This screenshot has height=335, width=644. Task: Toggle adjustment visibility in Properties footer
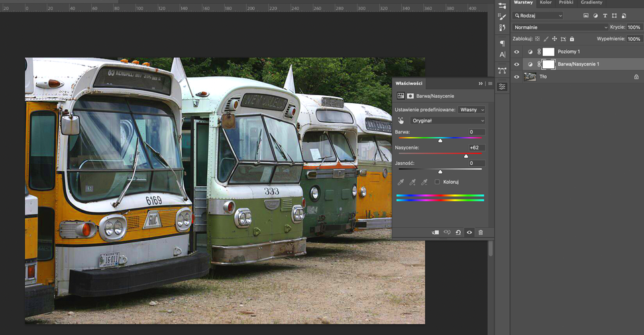(470, 232)
